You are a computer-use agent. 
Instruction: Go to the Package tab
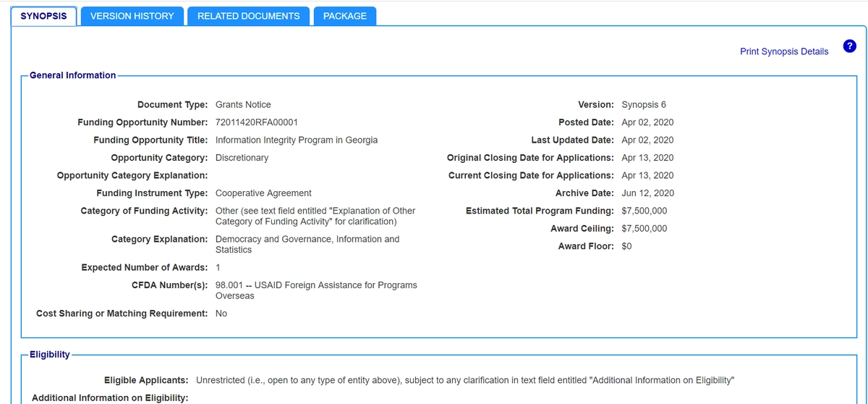tap(344, 16)
